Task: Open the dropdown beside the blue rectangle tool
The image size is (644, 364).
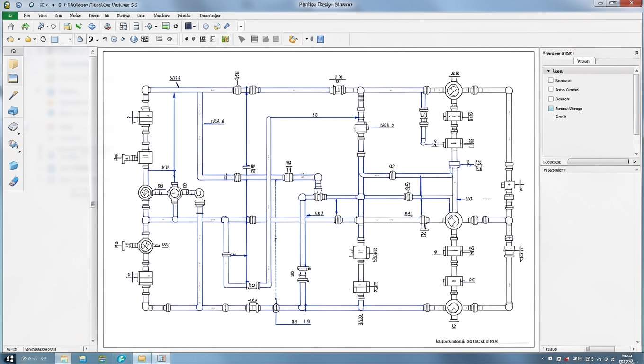Action: [70, 39]
